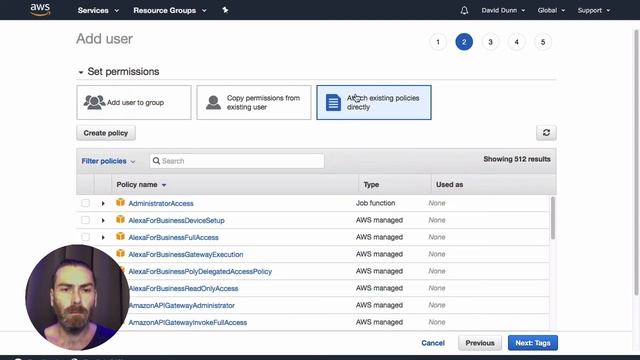Click the magnifier icon in search box

[x=156, y=161]
